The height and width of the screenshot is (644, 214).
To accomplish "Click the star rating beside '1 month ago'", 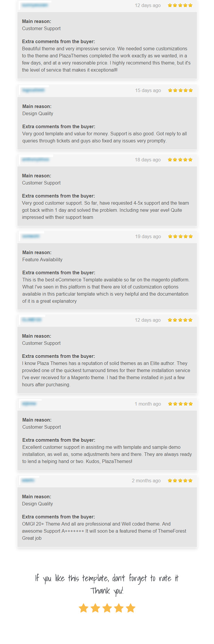I will coord(180,404).
